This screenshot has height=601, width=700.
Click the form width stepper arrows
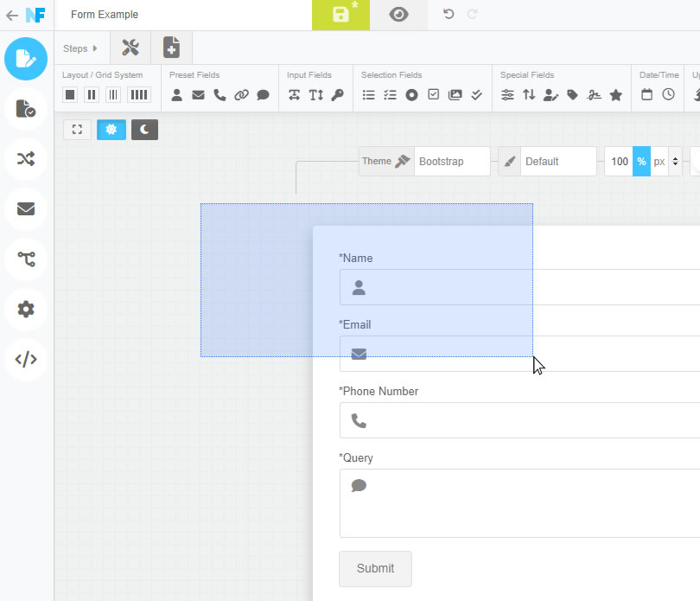point(676,162)
